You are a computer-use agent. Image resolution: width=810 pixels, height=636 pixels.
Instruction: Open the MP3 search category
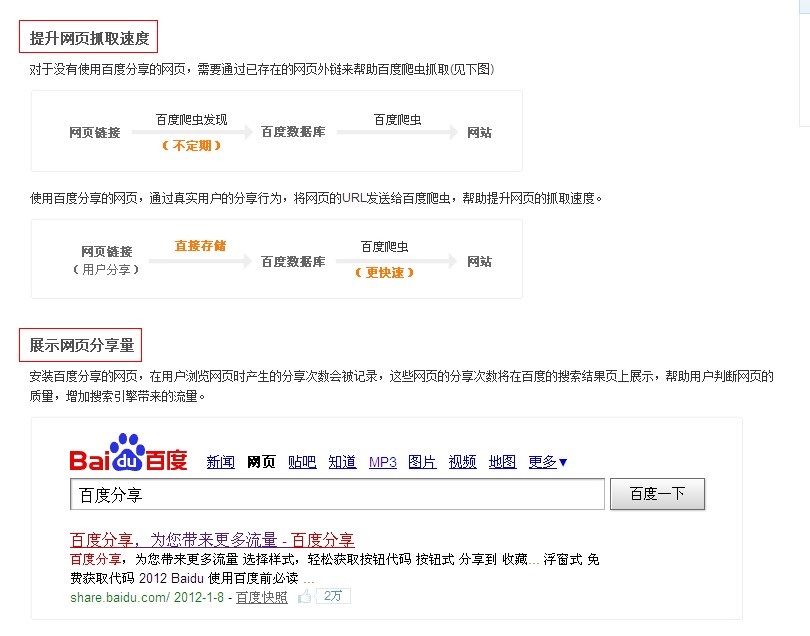coord(383,462)
